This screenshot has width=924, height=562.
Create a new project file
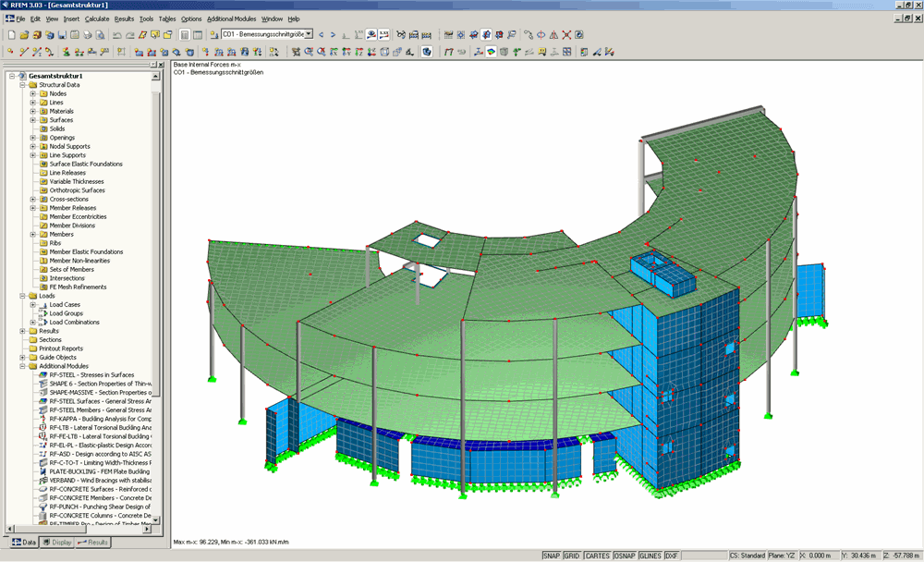[12, 35]
